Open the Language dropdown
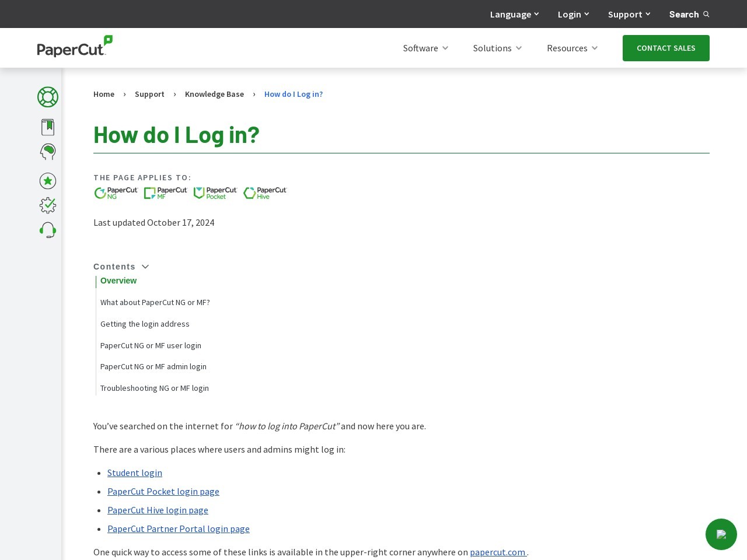Viewport: 747px width, 560px height. click(514, 14)
